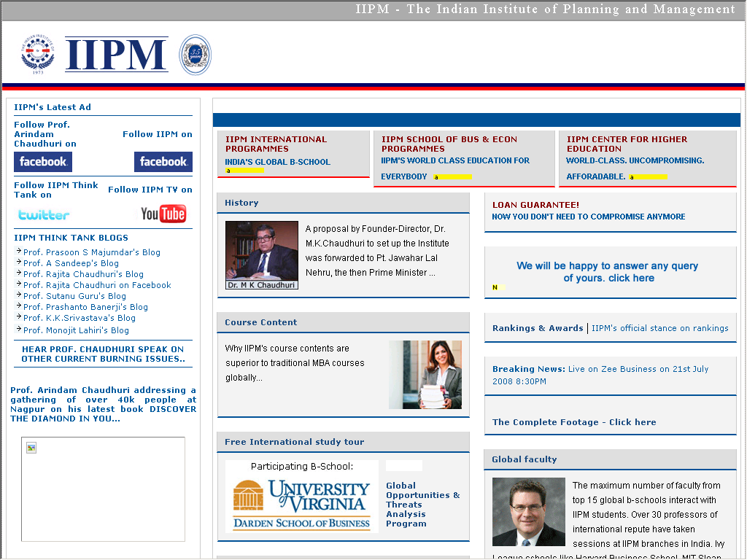Click Participating B-School caption

[x=302, y=466]
